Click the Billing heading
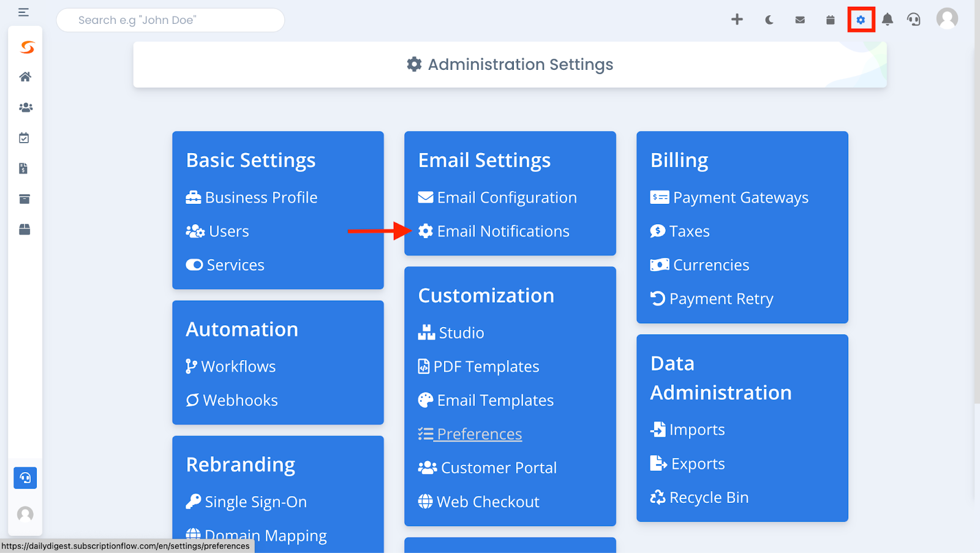The width and height of the screenshot is (980, 553). tap(679, 160)
